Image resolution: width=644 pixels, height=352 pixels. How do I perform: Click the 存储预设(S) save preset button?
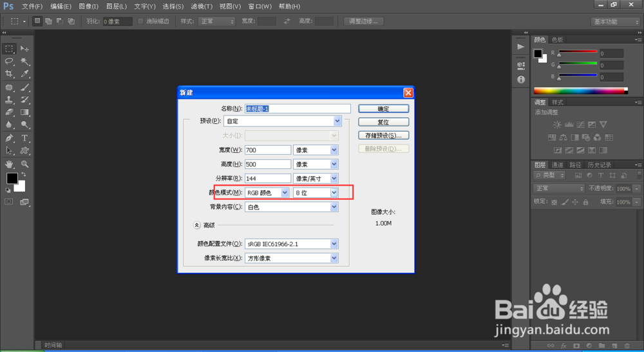pos(384,135)
